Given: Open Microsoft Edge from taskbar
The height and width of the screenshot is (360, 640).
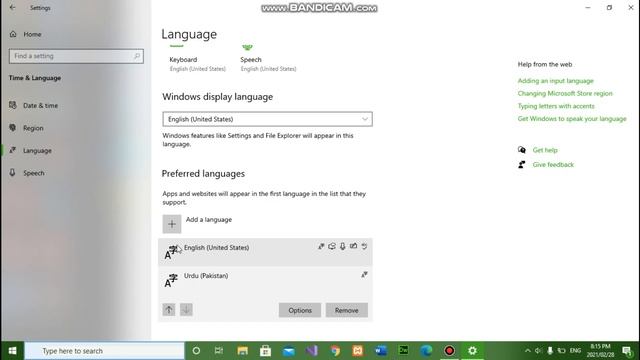Looking at the screenshot, I should point(427,351).
